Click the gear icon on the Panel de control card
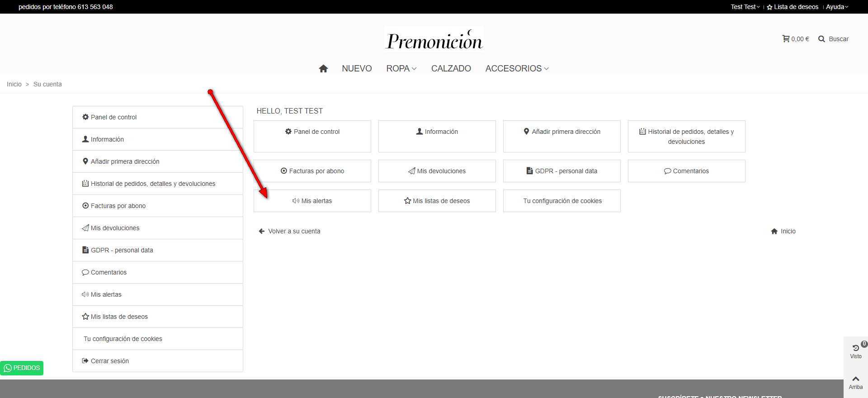 [x=288, y=132]
